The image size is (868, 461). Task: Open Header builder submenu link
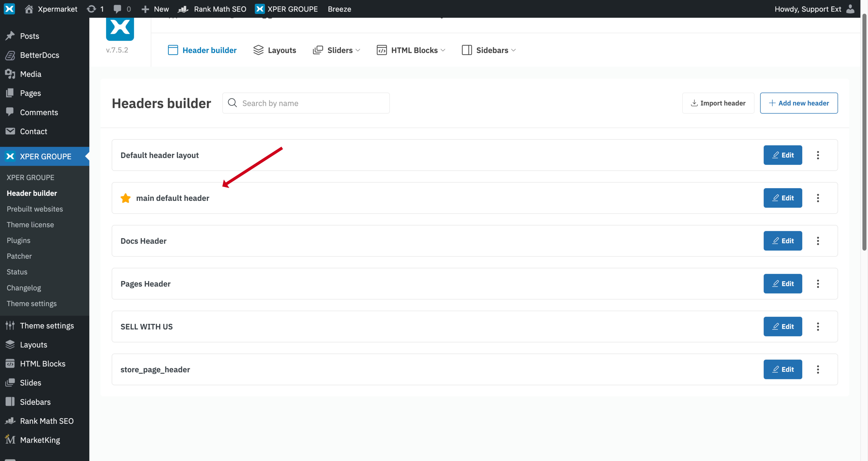[32, 193]
